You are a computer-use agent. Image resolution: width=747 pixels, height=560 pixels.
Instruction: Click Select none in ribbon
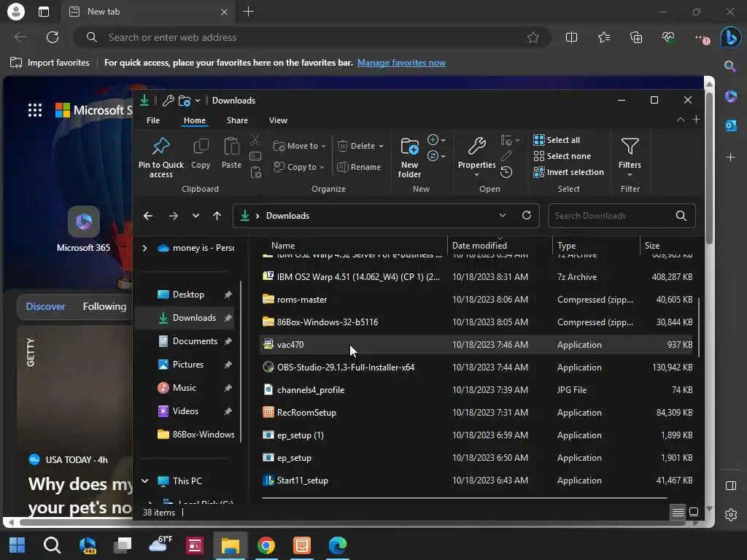click(x=562, y=156)
